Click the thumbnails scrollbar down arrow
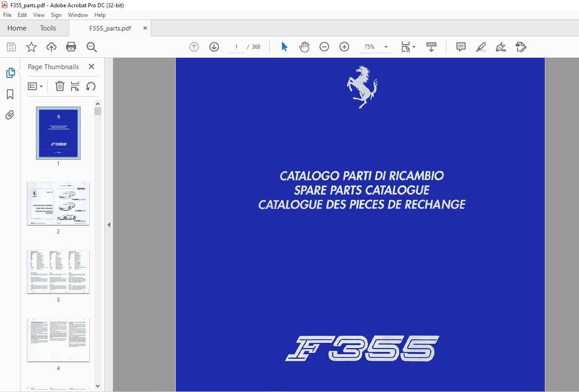The width and height of the screenshot is (579, 392). click(x=97, y=386)
